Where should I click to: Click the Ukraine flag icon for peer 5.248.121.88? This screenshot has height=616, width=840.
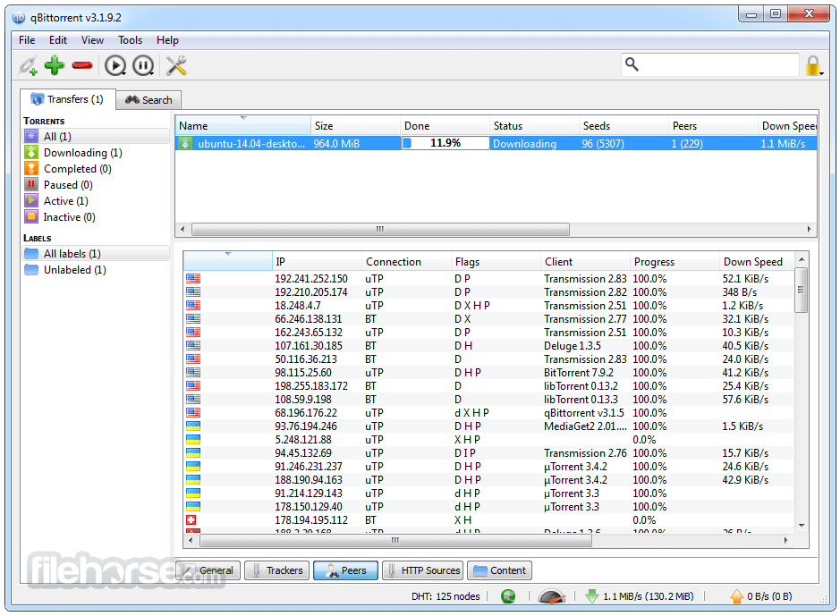coord(193,439)
